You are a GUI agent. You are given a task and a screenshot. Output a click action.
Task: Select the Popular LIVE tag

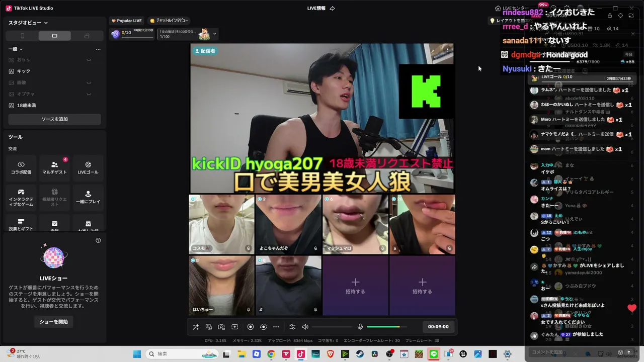point(127,21)
